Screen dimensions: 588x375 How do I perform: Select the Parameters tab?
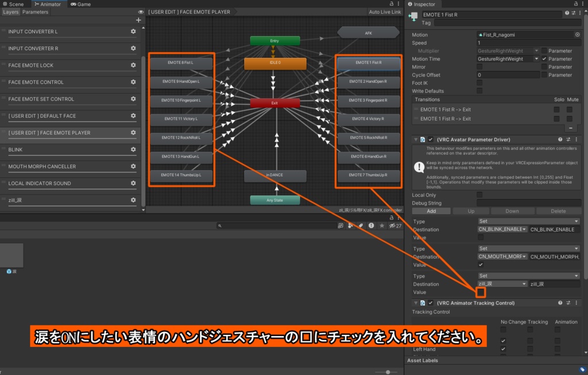point(35,12)
